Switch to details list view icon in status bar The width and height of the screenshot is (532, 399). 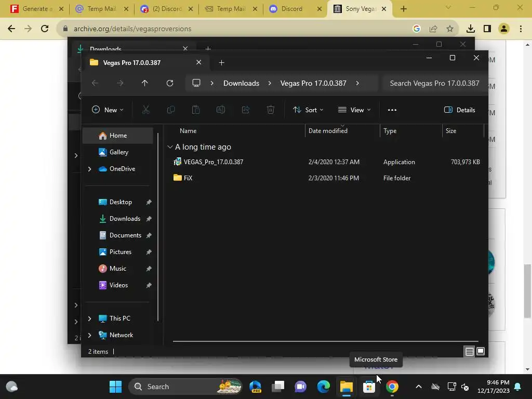pyautogui.click(x=469, y=352)
